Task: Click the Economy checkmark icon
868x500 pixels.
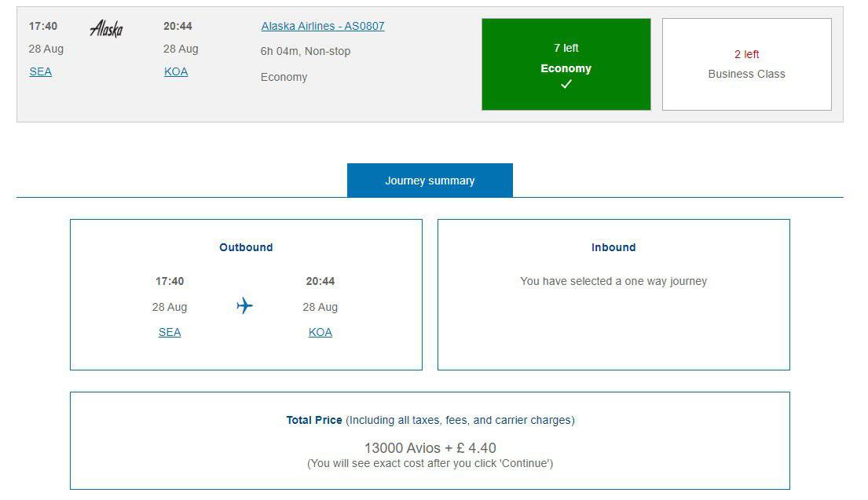Action: 566,84
